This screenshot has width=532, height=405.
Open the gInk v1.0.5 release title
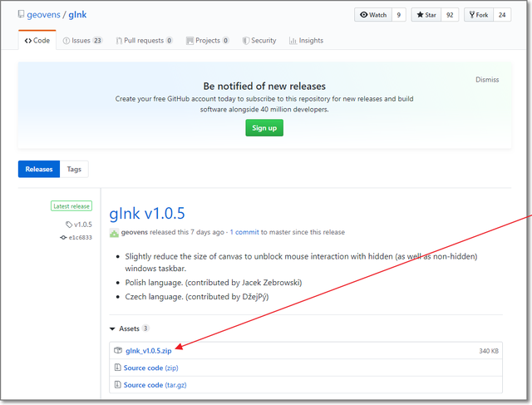[x=147, y=211]
